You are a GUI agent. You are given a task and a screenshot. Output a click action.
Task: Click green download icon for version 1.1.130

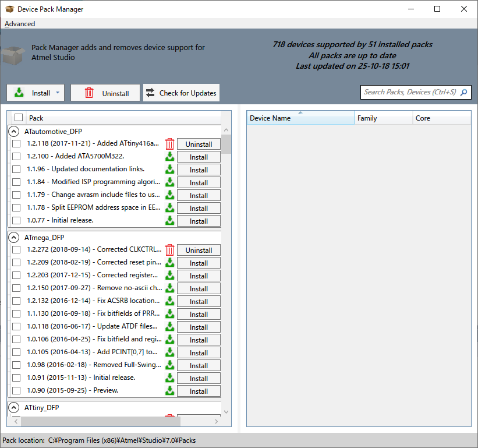coord(169,314)
